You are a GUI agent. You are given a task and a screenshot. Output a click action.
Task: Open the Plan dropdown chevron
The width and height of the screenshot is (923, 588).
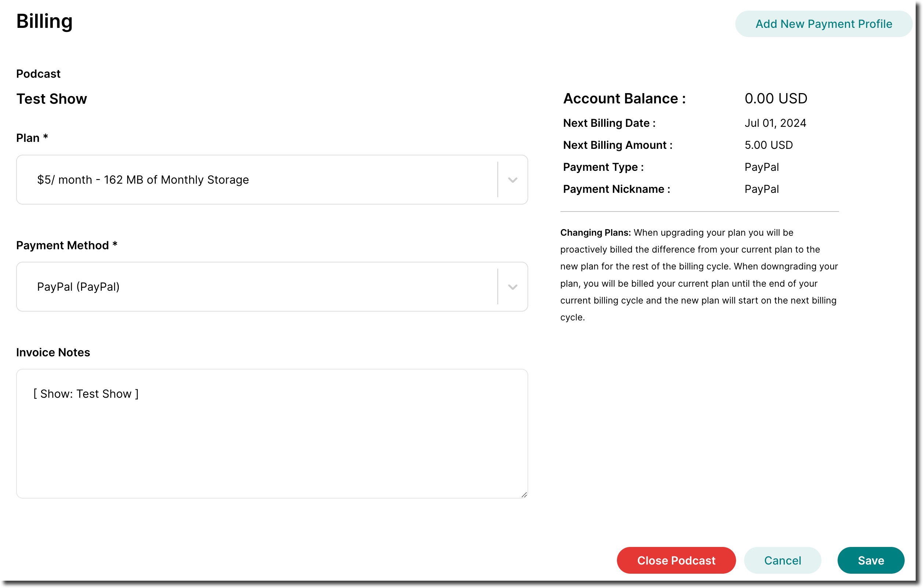(512, 180)
